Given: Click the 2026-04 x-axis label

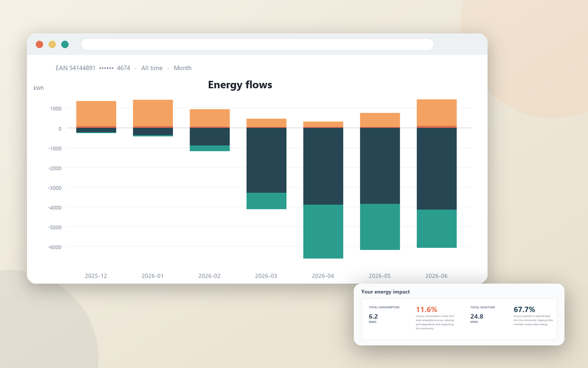Looking at the screenshot, I should click(x=323, y=276).
